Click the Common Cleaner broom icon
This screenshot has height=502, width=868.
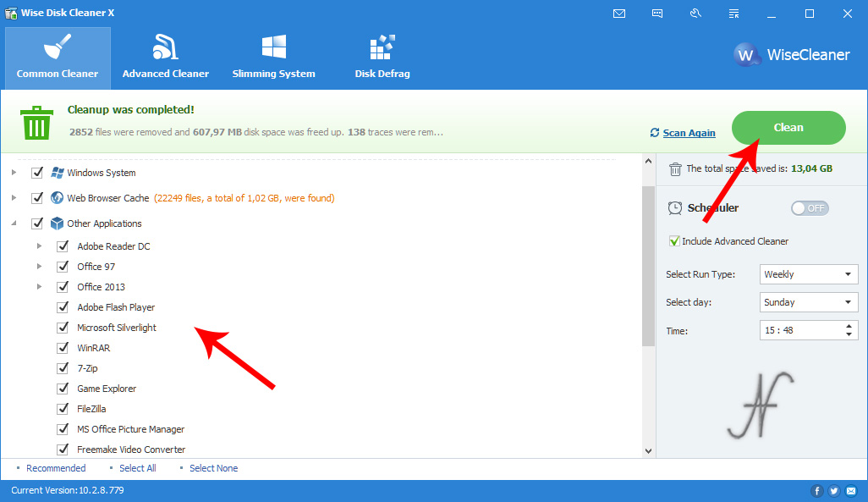point(57,47)
